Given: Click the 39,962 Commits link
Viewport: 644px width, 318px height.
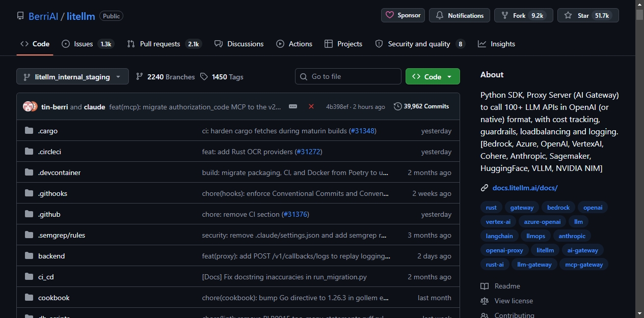Looking at the screenshot, I should [x=421, y=106].
